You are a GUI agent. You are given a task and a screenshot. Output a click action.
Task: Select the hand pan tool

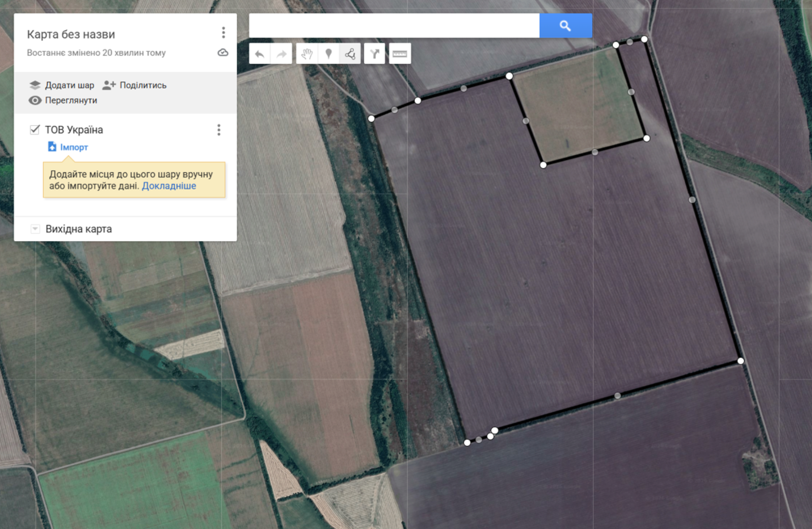point(307,54)
